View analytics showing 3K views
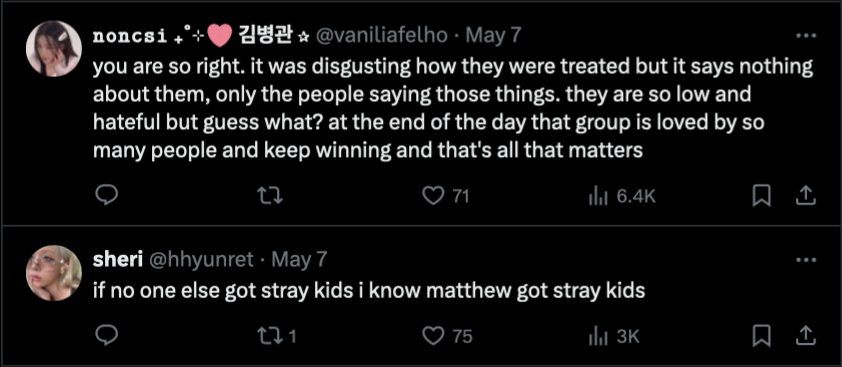The width and height of the screenshot is (842, 367). tap(614, 336)
